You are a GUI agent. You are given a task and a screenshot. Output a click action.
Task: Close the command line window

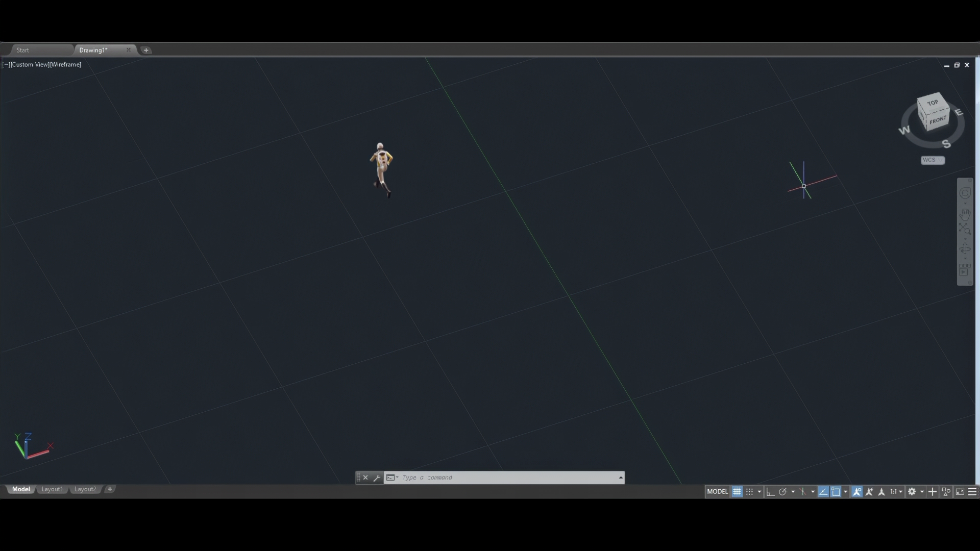(365, 478)
